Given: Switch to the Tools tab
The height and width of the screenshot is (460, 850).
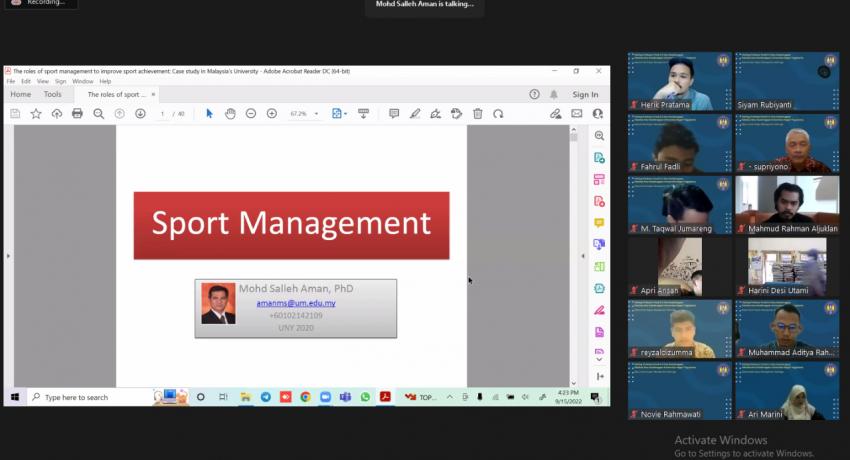Looking at the screenshot, I should click(53, 94).
